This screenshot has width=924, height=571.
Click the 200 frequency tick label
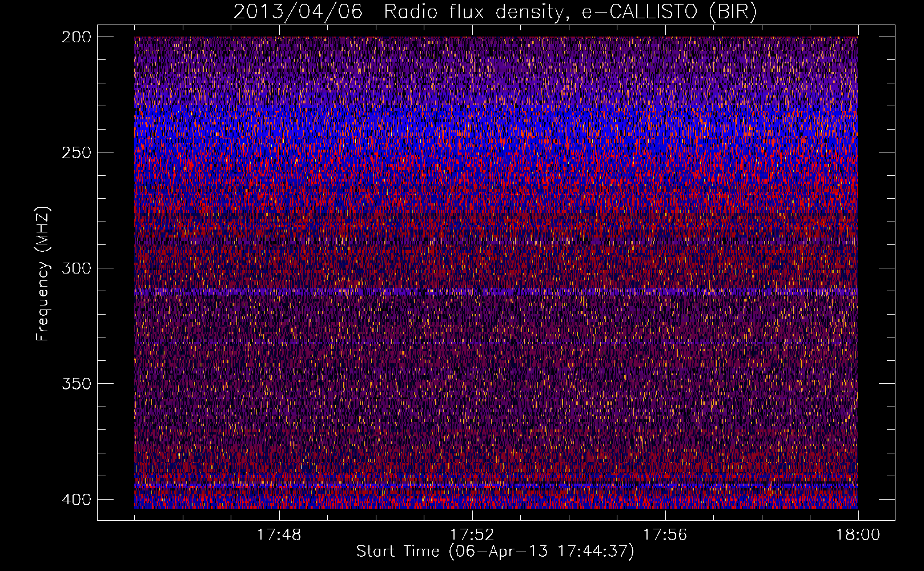(76, 37)
